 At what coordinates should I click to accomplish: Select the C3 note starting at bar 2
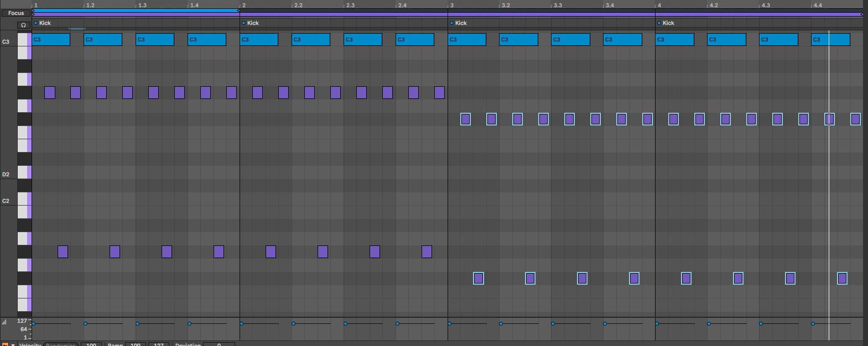coord(259,39)
